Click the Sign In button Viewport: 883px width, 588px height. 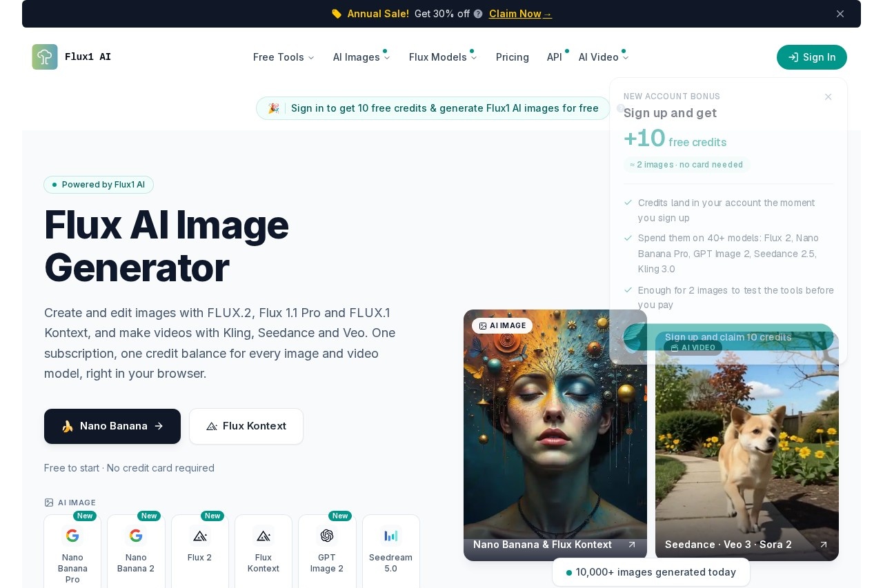click(x=812, y=57)
